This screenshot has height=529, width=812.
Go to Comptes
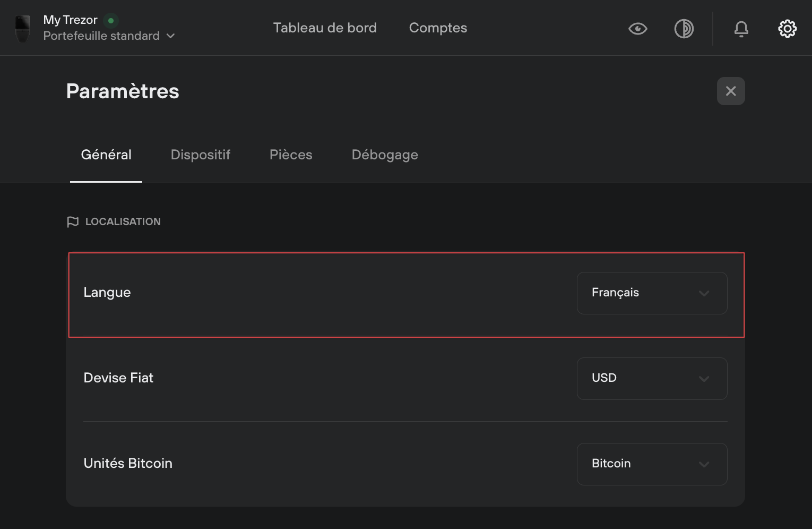click(438, 28)
